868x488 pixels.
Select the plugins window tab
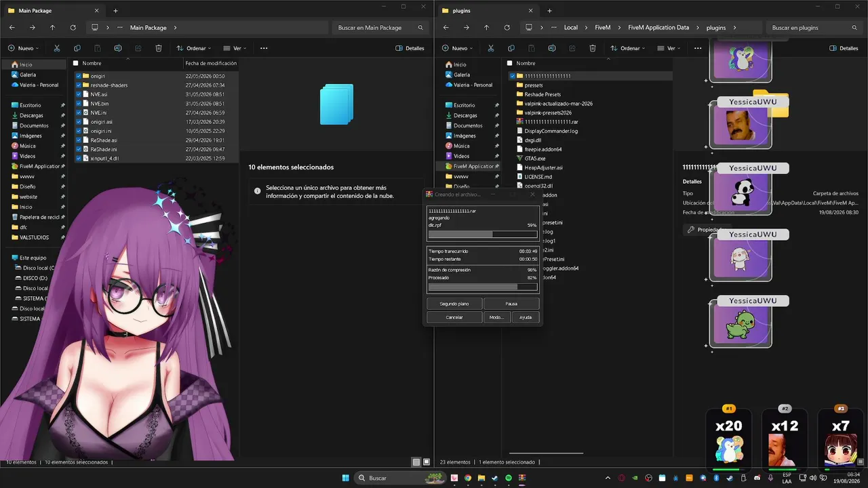[488, 11]
